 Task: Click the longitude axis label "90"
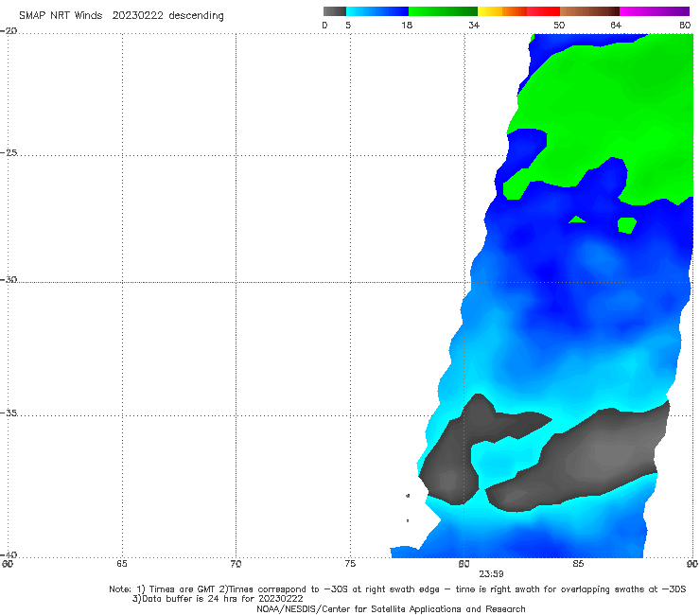click(x=692, y=564)
